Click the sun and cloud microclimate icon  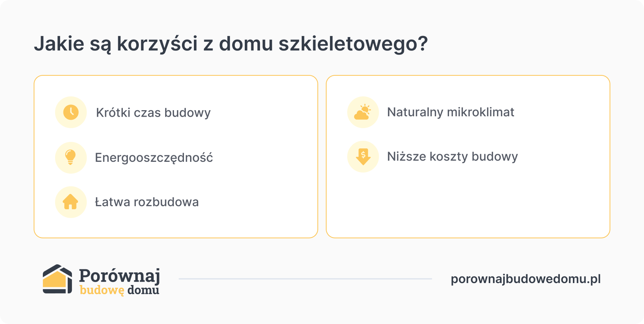point(363,112)
